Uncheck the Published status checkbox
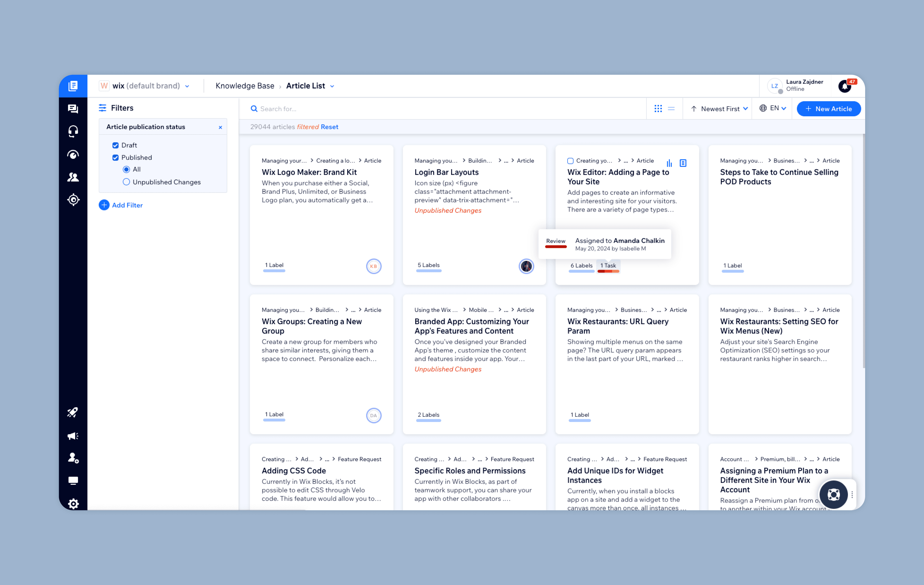The width and height of the screenshot is (924, 585). [x=116, y=158]
